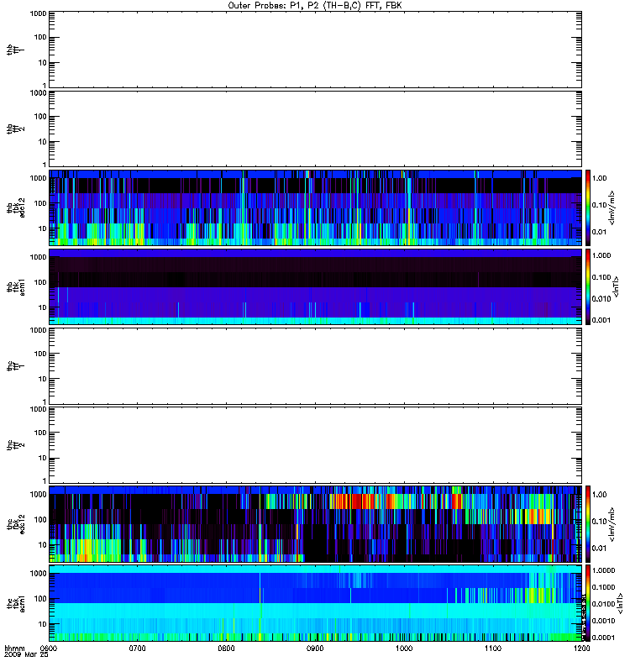Click the 1.00 label on thc edc12 color bar
This screenshot has width=630, height=672.
tap(599, 495)
